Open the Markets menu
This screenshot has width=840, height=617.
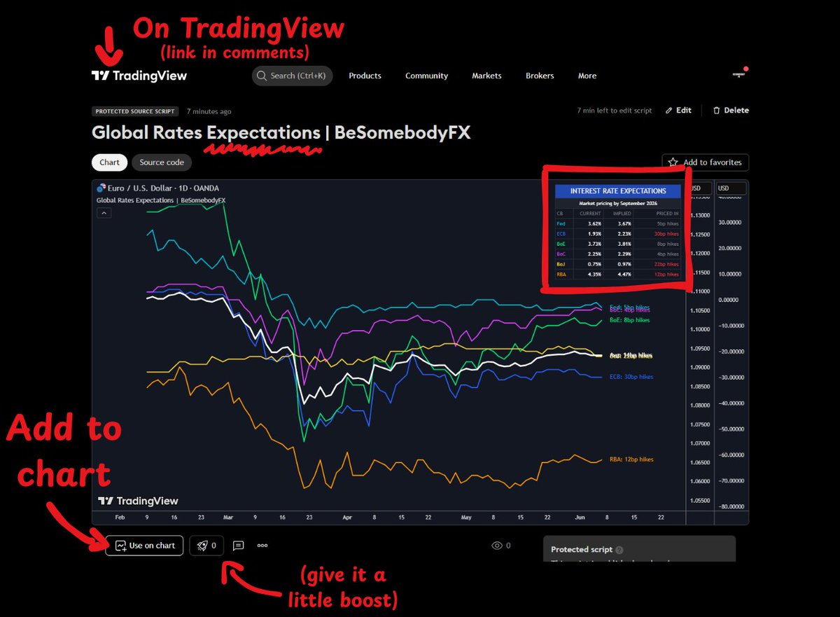tap(486, 76)
